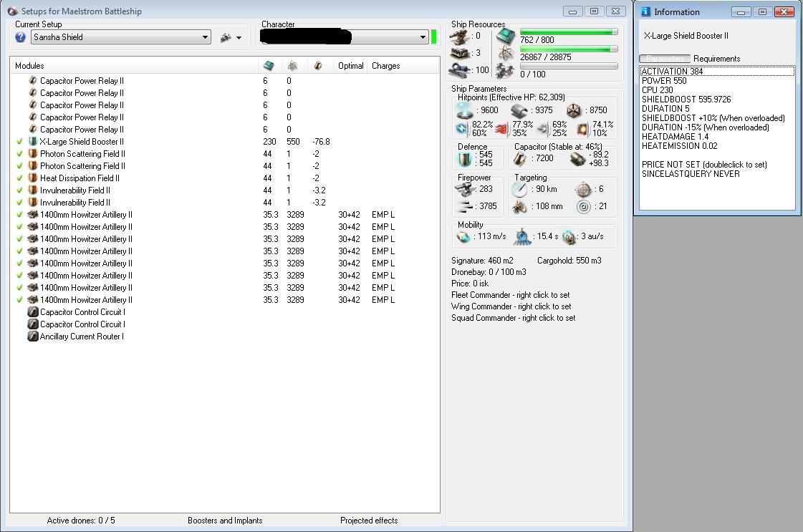Click the turret hardpoints icon in Ship Resources

[459, 36]
